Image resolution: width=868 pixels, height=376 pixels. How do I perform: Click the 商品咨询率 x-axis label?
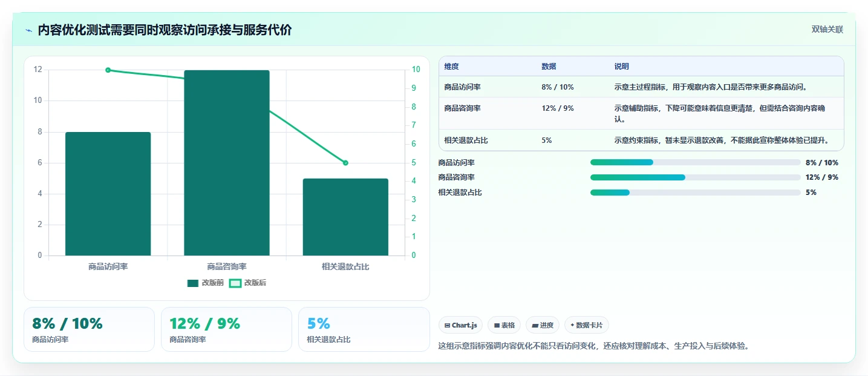coord(227,266)
